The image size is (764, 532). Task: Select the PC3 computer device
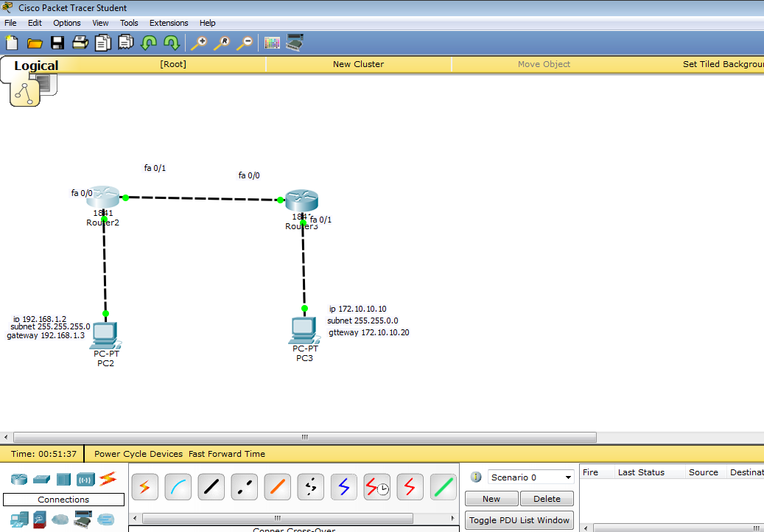point(303,331)
